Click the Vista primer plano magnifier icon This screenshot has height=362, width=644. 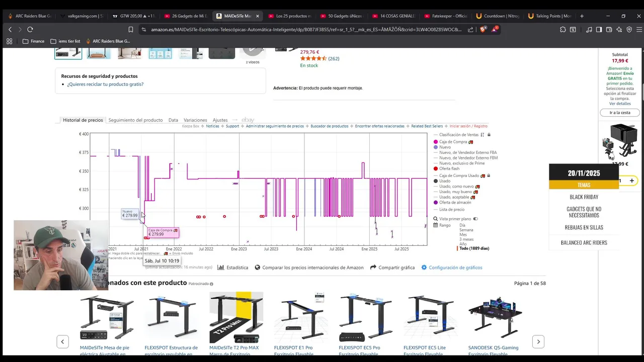(436, 219)
